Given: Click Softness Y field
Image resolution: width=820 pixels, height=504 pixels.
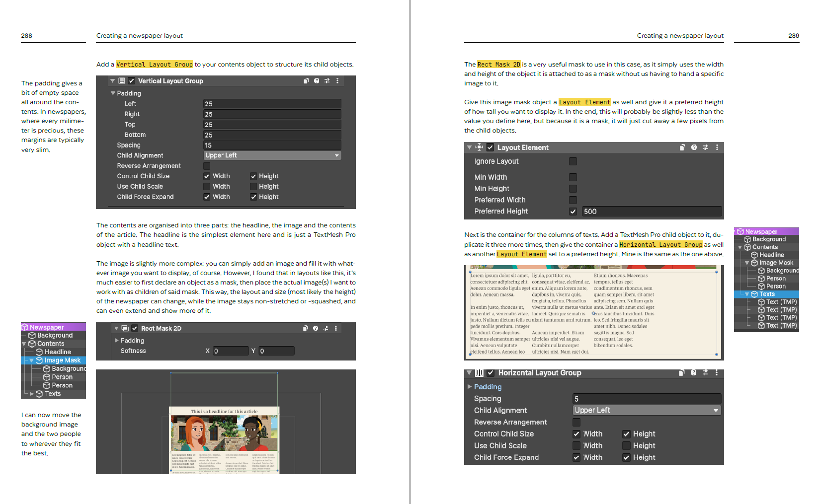Looking at the screenshot, I should (277, 351).
